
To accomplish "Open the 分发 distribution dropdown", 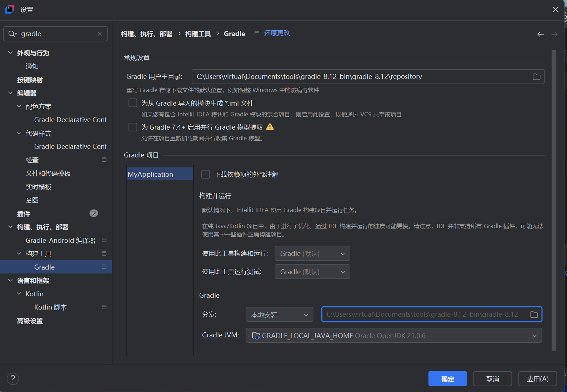I will 280,315.
